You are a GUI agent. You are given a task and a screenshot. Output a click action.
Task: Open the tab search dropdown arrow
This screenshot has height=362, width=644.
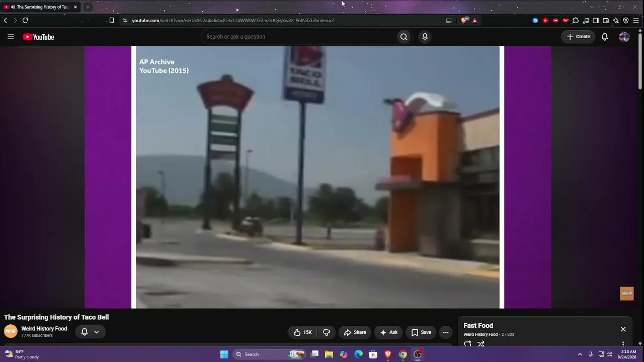[x=592, y=7]
